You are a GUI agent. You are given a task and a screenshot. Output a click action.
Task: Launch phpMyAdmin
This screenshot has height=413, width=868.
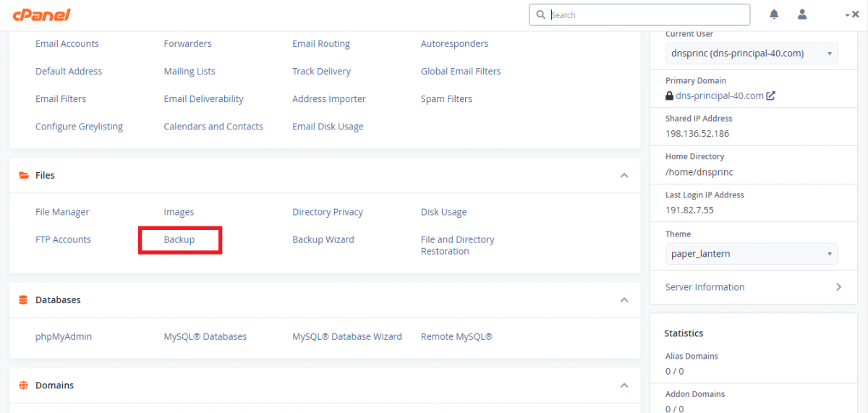pos(64,336)
